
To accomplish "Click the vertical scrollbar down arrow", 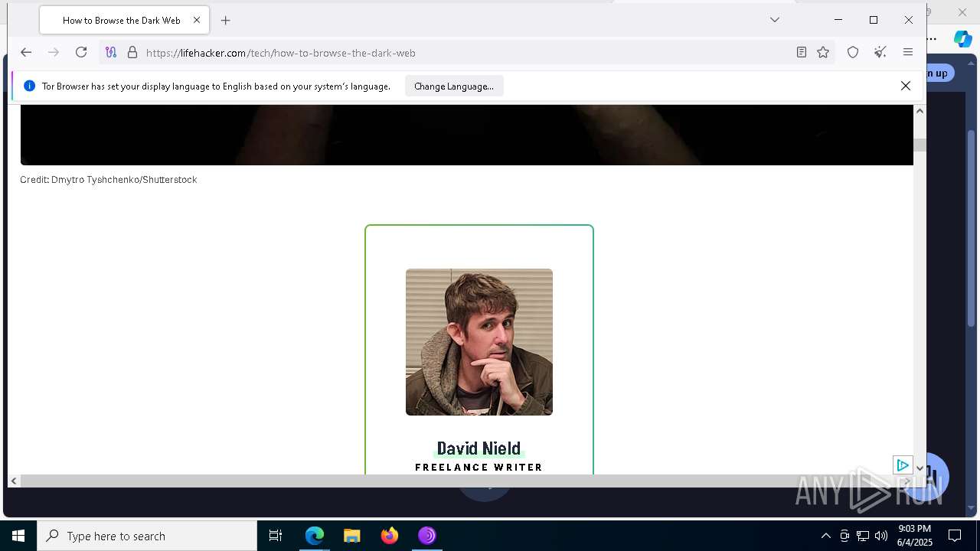I will [x=920, y=468].
